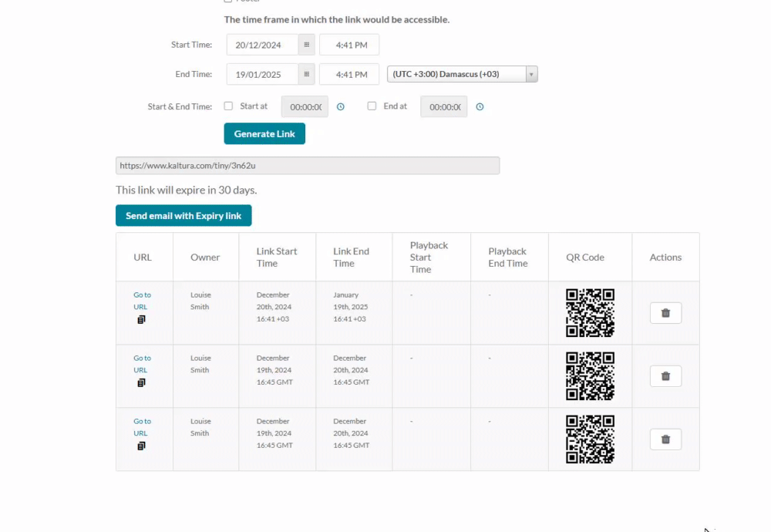Viewport: 771px width, 532px height.
Task: Open the Start Time calendar picker icon
Action: tap(306, 45)
